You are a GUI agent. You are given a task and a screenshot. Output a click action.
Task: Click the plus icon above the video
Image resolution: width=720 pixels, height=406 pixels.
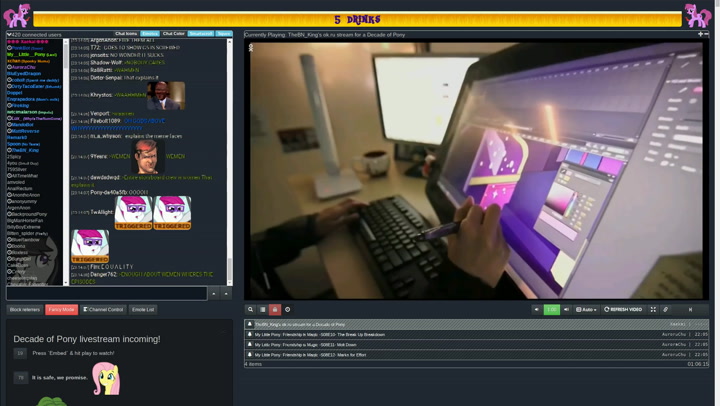[700, 34]
